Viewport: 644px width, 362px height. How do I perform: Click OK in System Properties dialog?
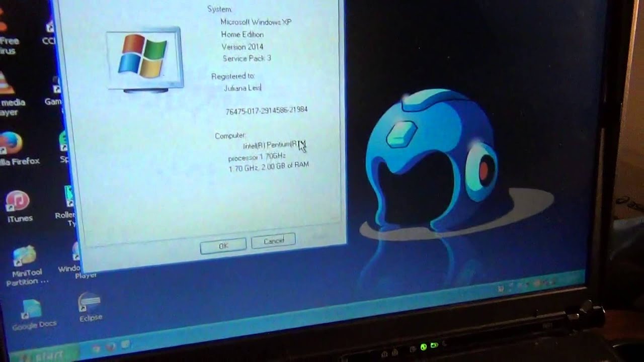pos(223,246)
